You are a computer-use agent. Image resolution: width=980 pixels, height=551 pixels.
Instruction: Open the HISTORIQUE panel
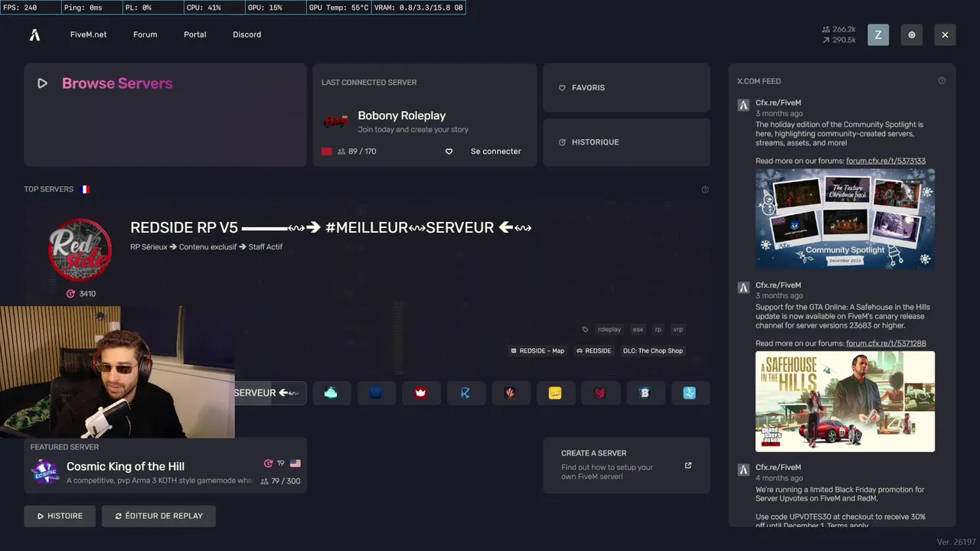(626, 142)
